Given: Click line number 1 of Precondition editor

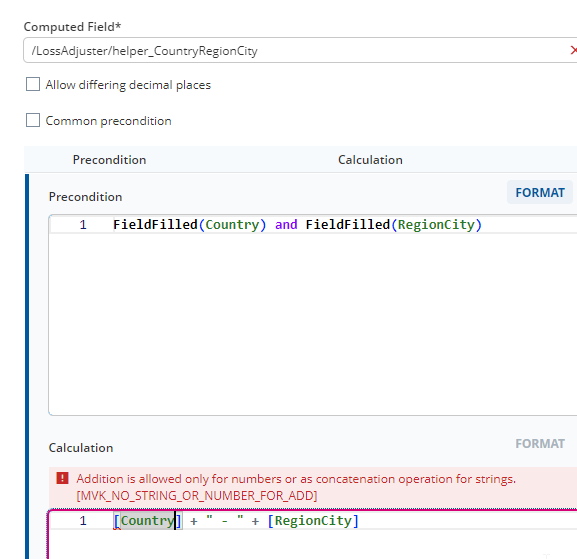Looking at the screenshot, I should (83, 224).
